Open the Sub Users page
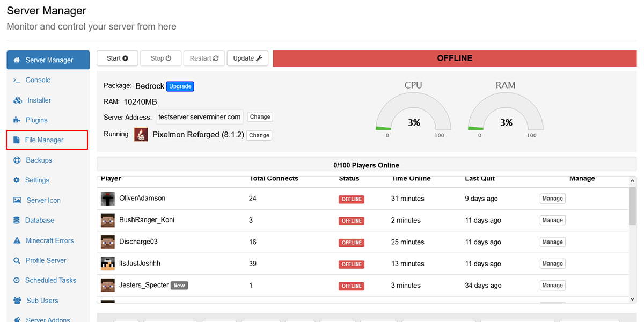Image resolution: width=644 pixels, height=322 pixels. (x=48, y=301)
